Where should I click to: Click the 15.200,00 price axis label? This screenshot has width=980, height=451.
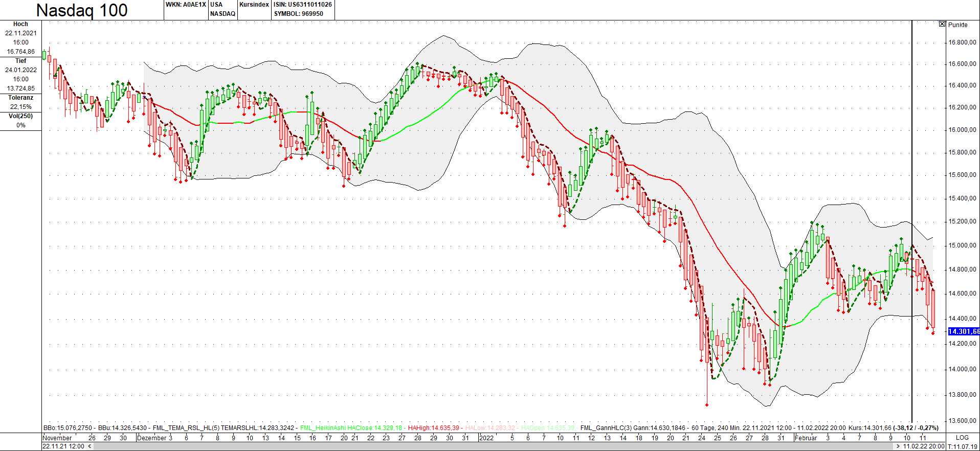click(x=963, y=221)
